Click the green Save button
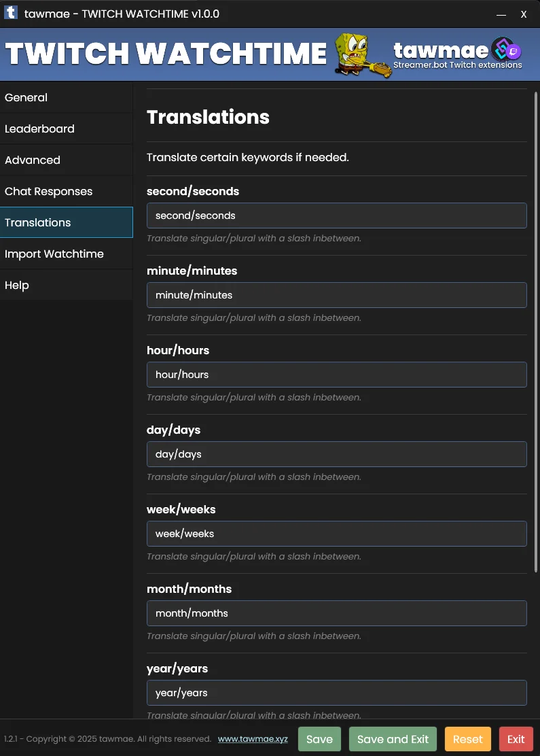Viewport: 540px width, 756px height. click(319, 739)
